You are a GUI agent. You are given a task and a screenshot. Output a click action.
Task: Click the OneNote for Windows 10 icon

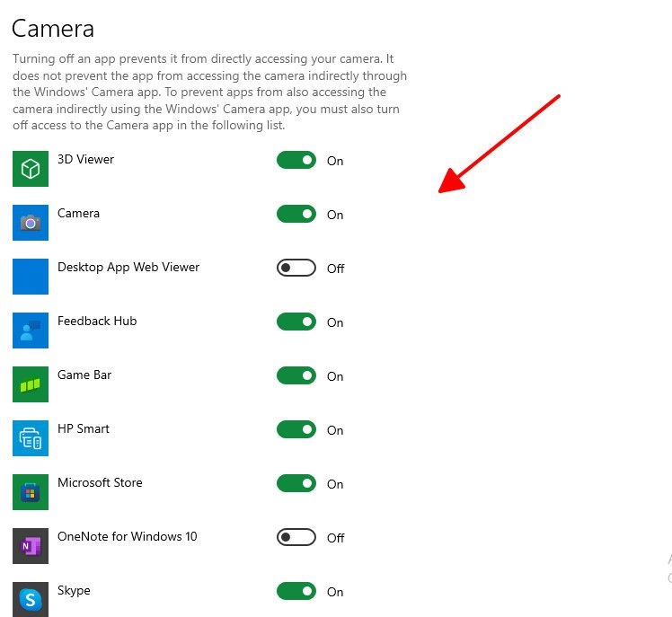tap(31, 546)
